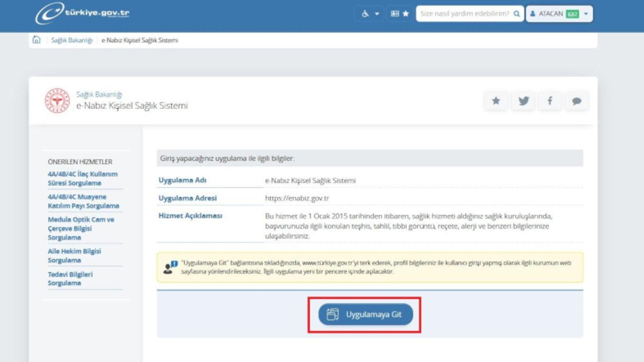Share the service on Twitter
644x362 pixels.
[523, 101]
